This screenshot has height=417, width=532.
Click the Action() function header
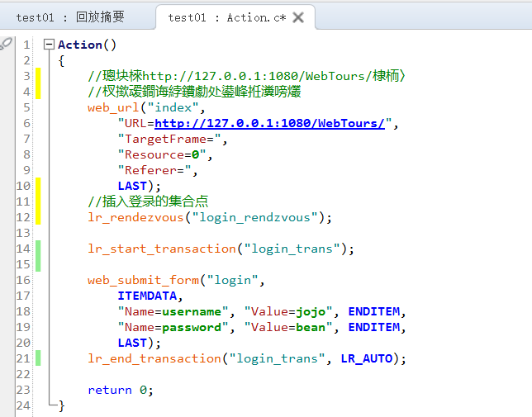click(88, 45)
